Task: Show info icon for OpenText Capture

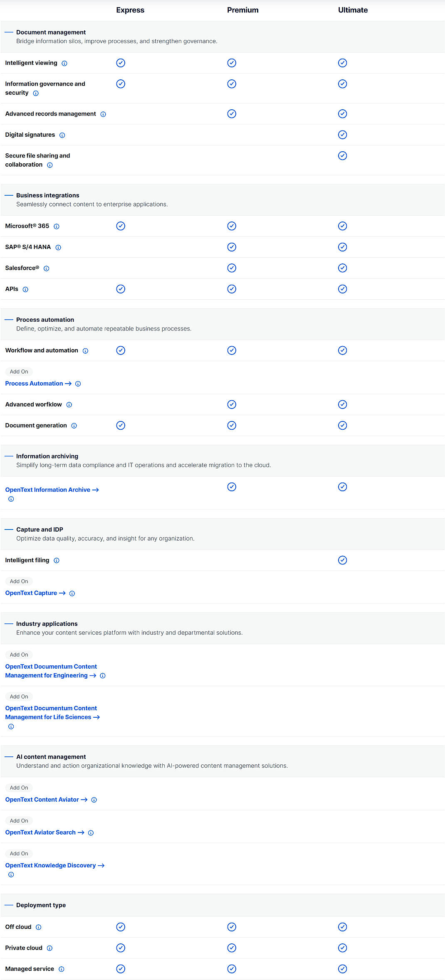Action: click(72, 593)
